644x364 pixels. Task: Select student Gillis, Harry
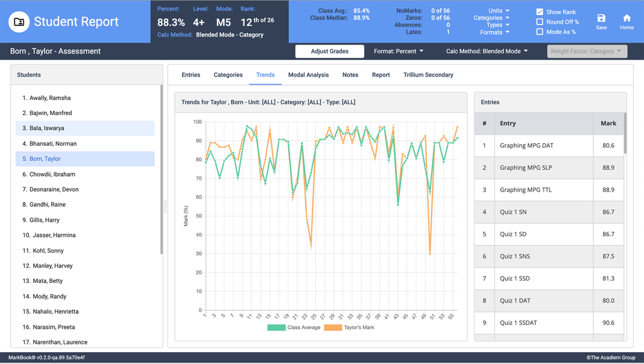click(85, 220)
